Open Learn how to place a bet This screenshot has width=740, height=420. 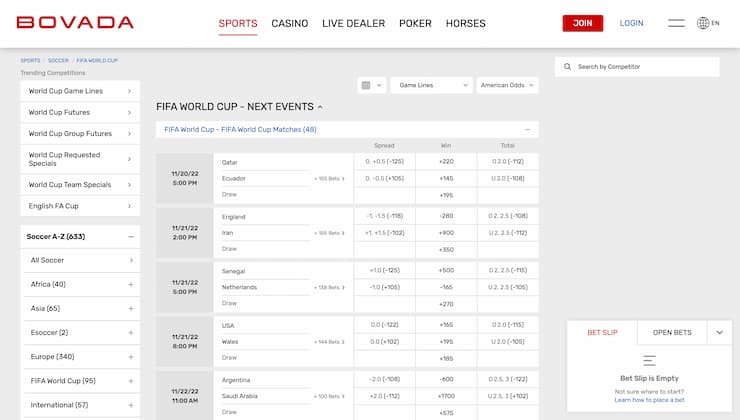[x=649, y=400]
